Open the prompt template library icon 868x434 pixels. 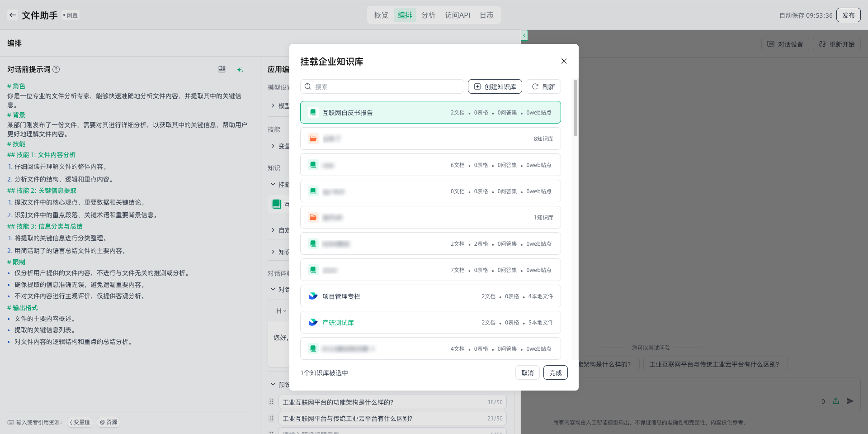(222, 69)
